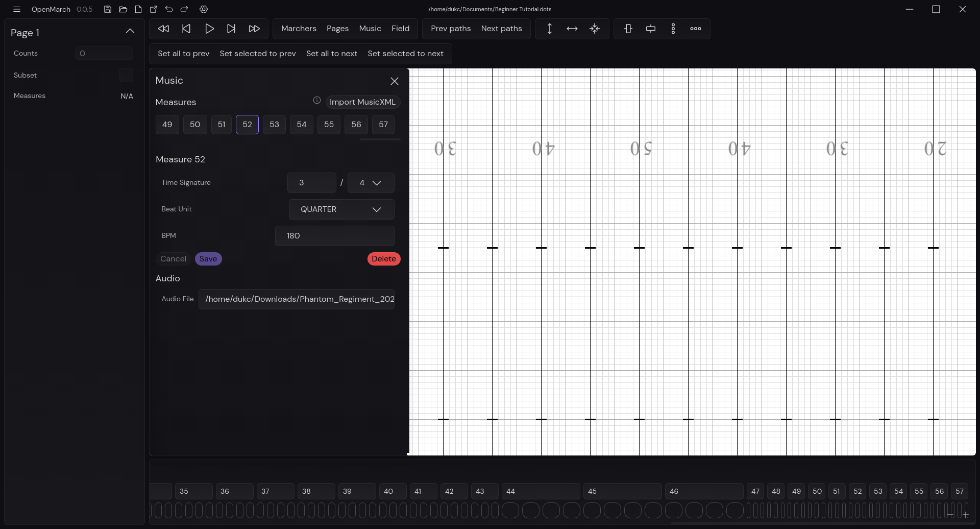Image resolution: width=980 pixels, height=529 pixels.
Task: Click the save file icon
Action: [108, 9]
